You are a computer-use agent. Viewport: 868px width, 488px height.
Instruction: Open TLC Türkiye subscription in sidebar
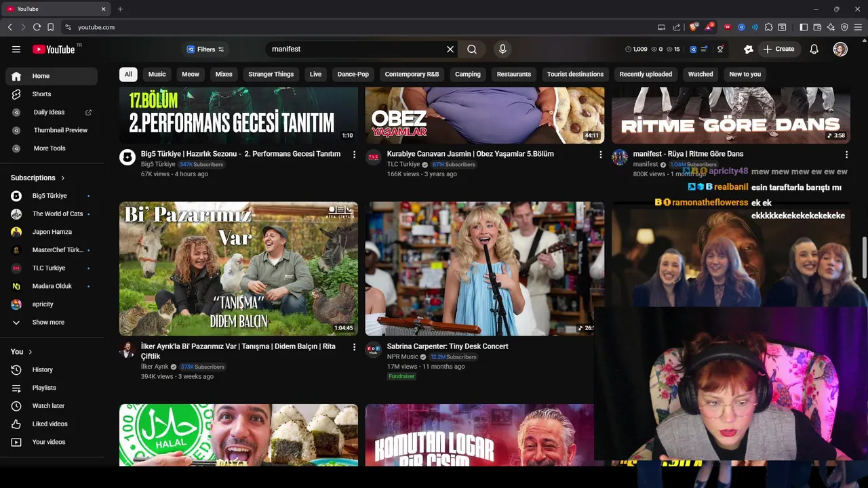coord(52,268)
